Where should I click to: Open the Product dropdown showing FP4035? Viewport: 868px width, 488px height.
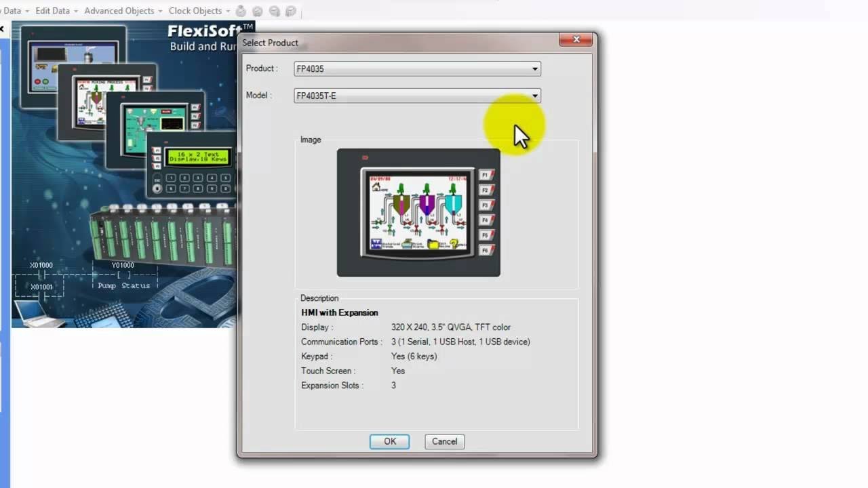(x=417, y=68)
